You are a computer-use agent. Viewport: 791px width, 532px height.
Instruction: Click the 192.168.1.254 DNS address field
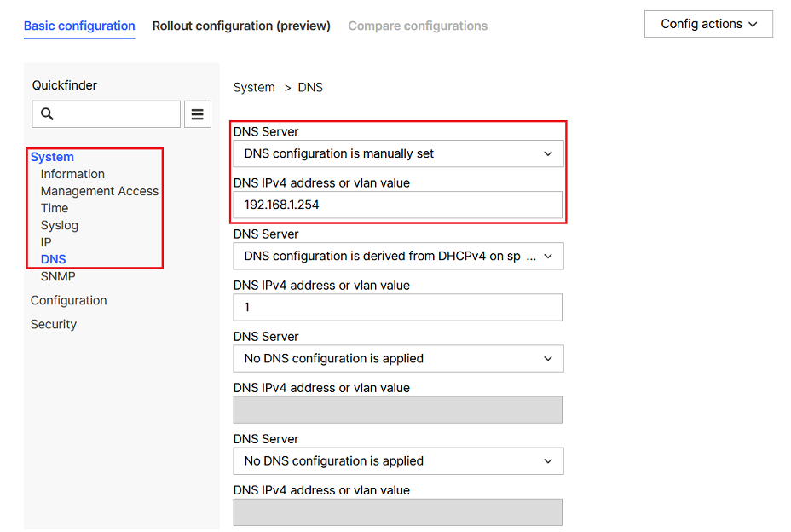(397, 205)
